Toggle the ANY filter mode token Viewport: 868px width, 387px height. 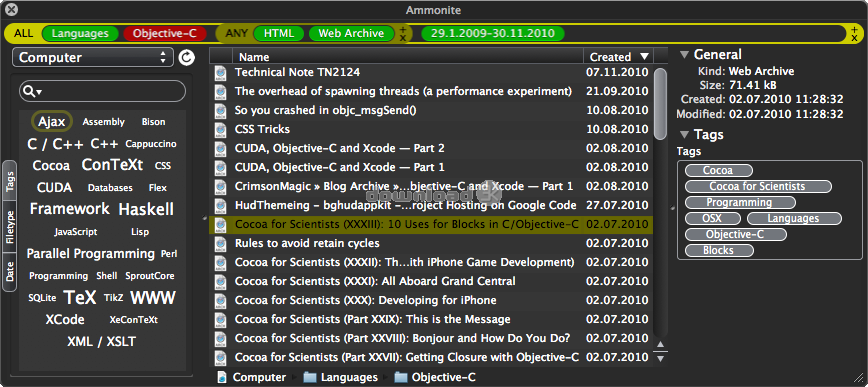coord(237,33)
